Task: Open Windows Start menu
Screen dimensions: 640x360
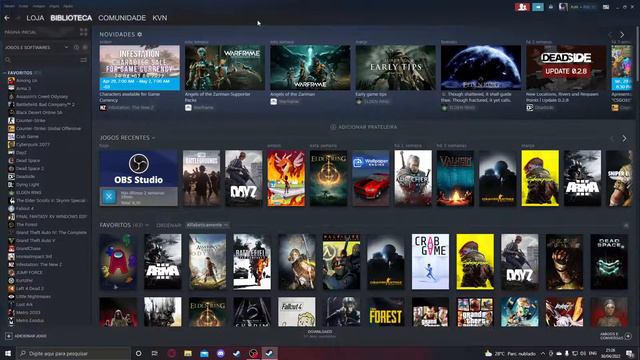Action: tap(8, 353)
